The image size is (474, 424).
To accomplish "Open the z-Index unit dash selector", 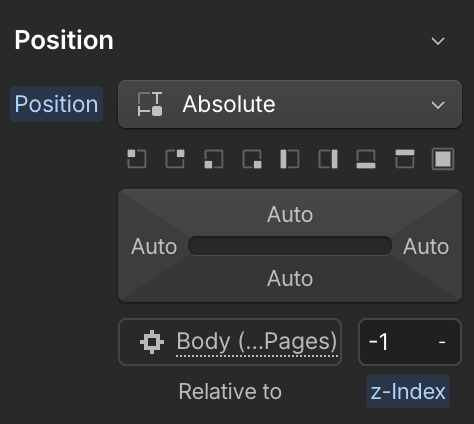I will (x=442, y=342).
